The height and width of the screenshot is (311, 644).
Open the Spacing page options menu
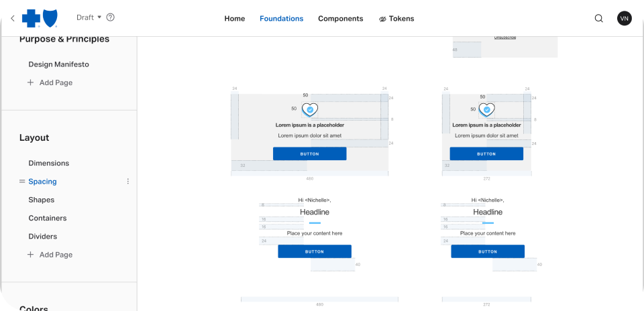128,182
